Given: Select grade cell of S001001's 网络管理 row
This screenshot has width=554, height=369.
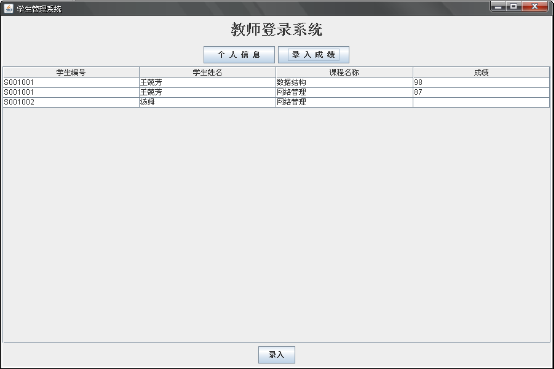Looking at the screenshot, I should [x=481, y=92].
